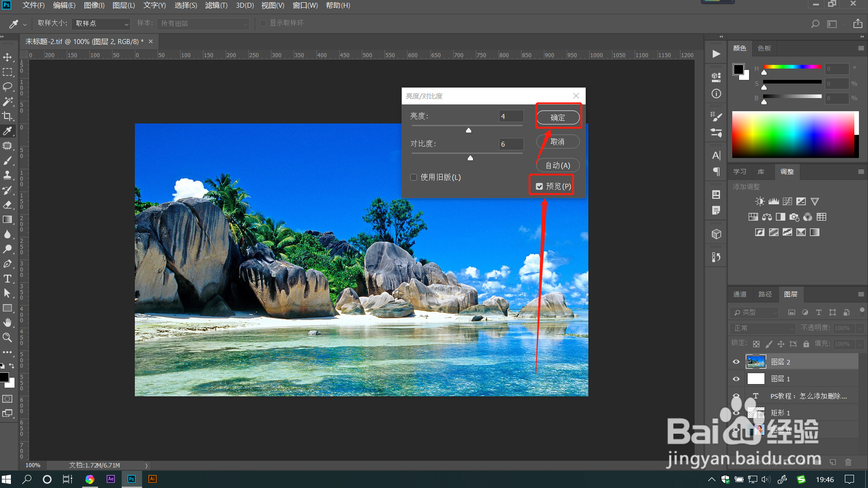Open the search icon in options bar
Viewport: 868px width, 488px height.
815,24
